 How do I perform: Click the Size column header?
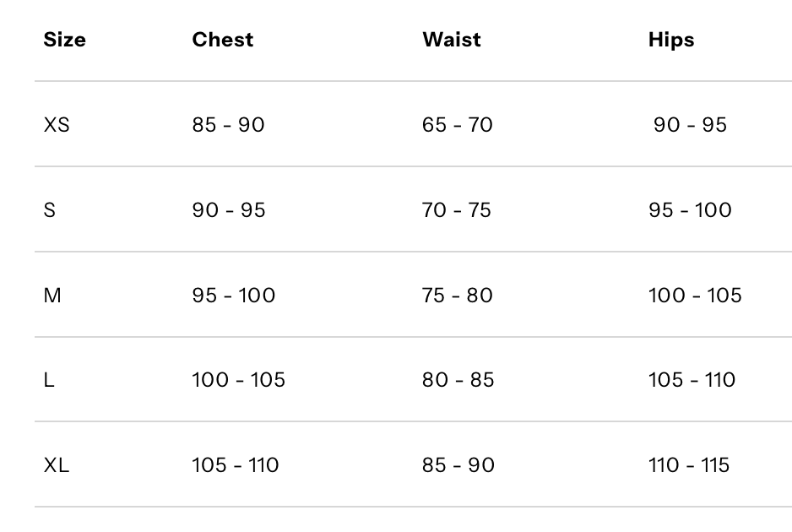pos(64,40)
